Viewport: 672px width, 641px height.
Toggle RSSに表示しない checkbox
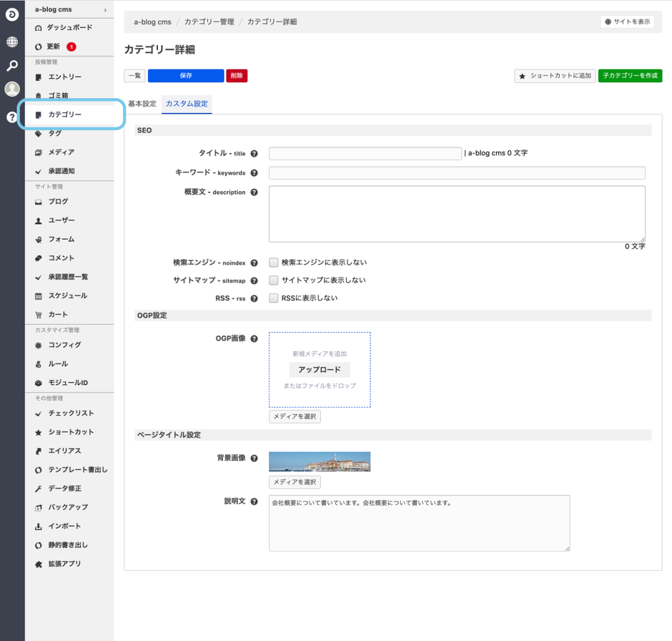274,298
